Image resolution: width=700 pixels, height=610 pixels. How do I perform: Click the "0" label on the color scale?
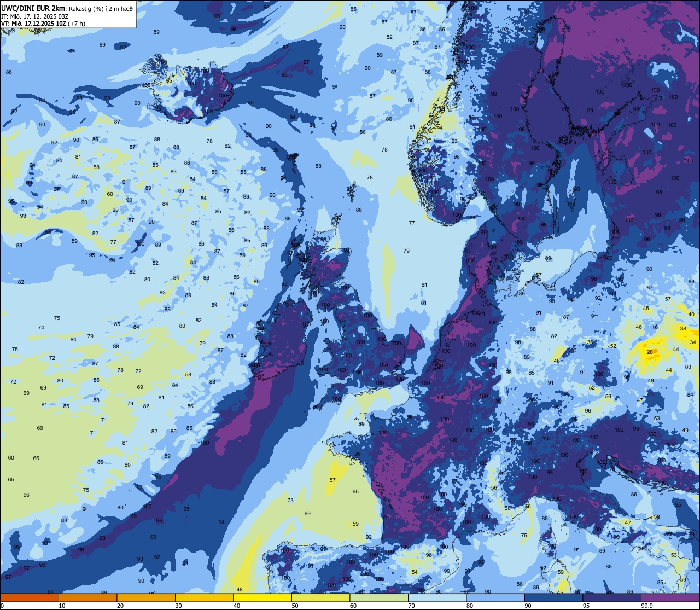click(2, 606)
